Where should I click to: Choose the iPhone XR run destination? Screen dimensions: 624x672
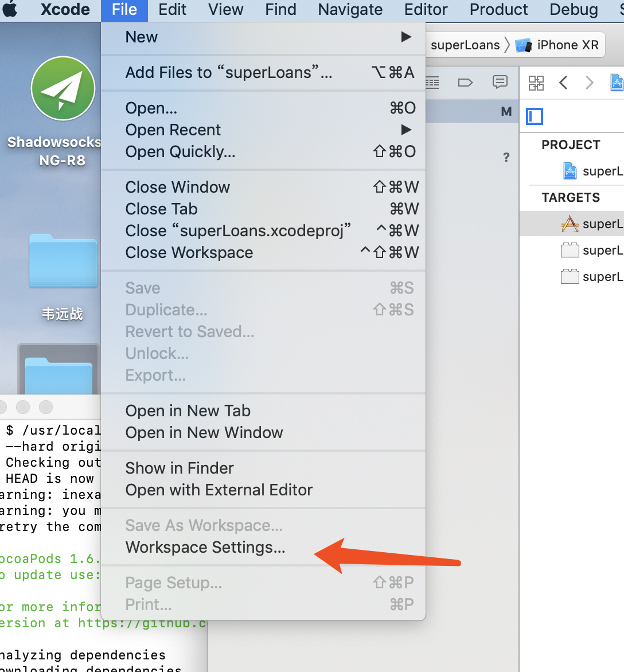557,45
